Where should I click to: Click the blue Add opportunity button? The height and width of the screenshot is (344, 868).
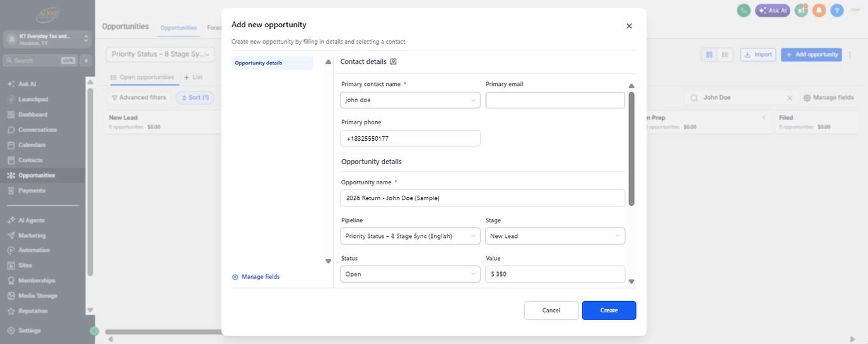811,55
